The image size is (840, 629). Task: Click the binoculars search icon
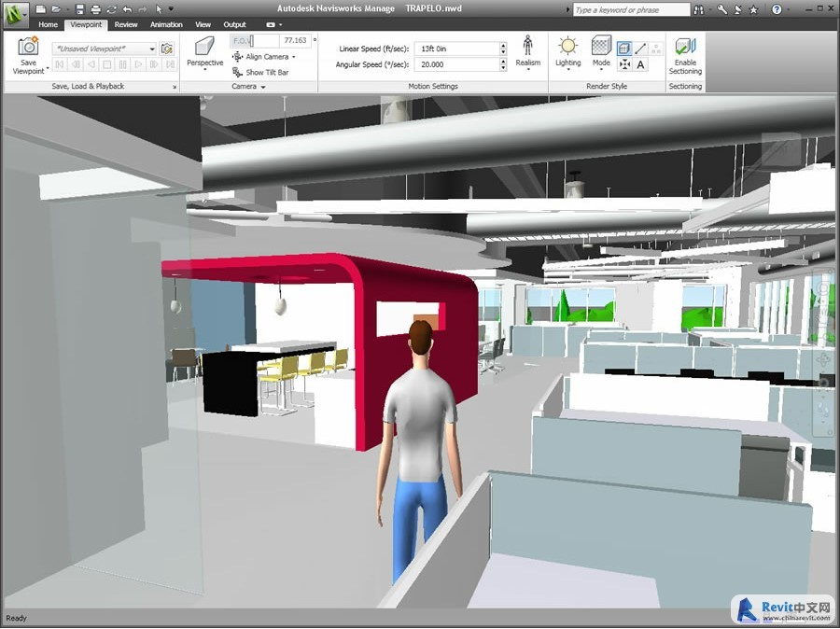point(700,9)
